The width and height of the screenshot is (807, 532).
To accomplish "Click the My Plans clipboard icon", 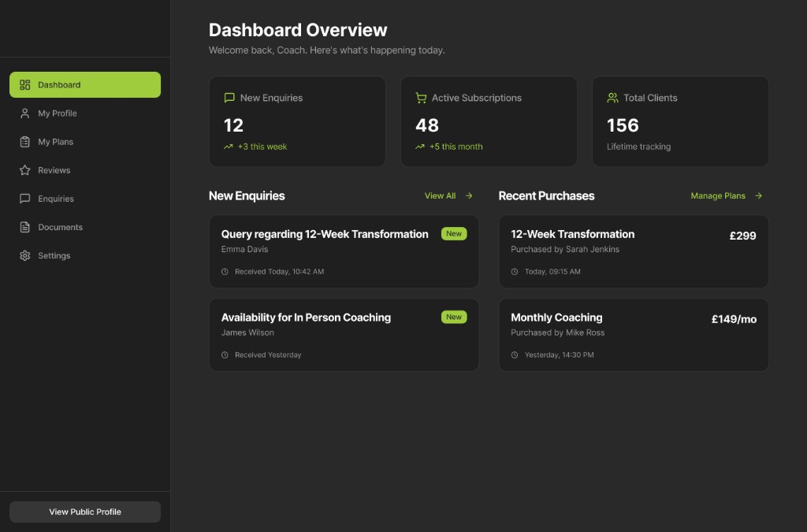I will (24, 142).
